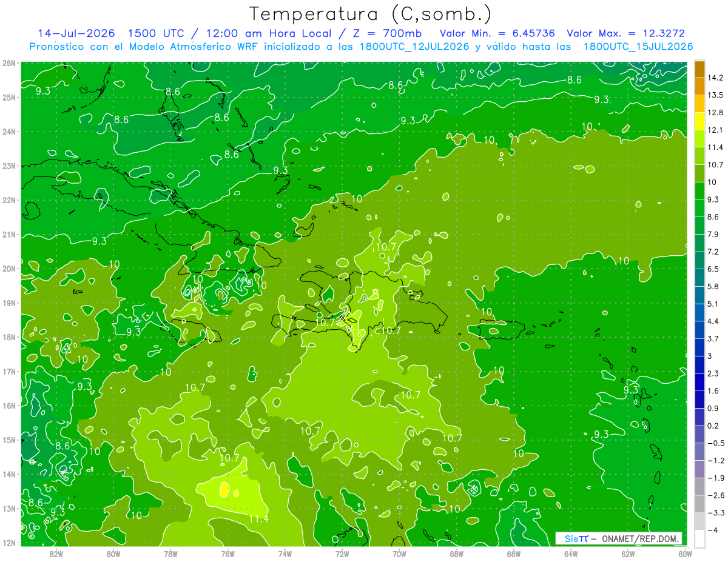Click the '78W' longitude axis label
This screenshot has width=728, height=562.
click(170, 553)
